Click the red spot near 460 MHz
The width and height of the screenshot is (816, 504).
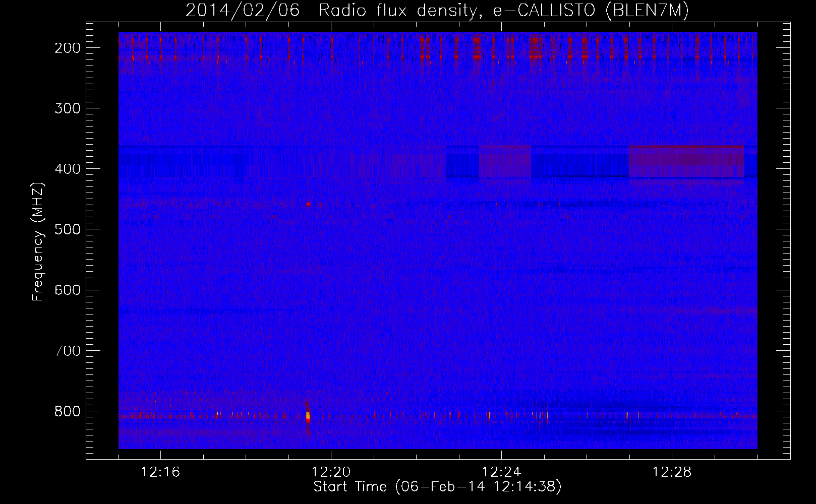click(x=309, y=205)
